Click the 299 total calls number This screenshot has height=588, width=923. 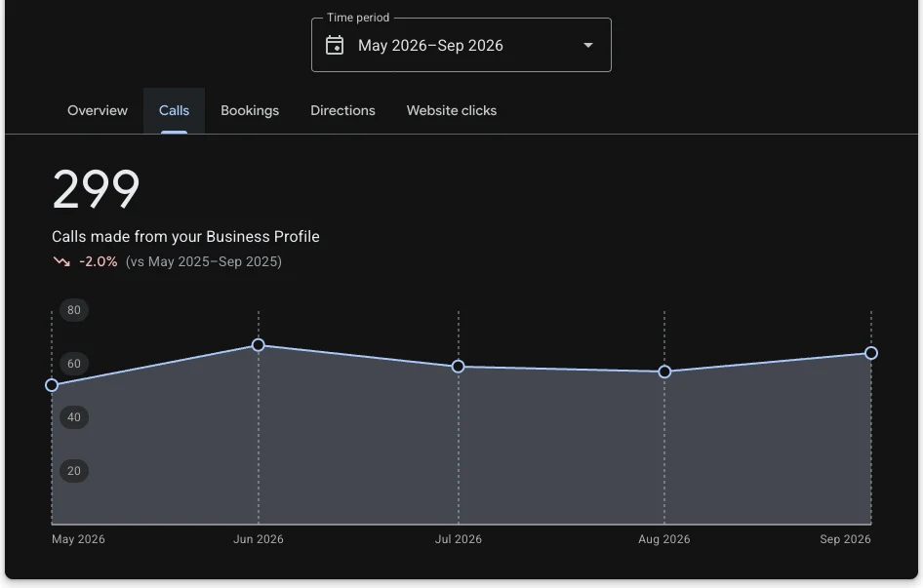pos(96,189)
